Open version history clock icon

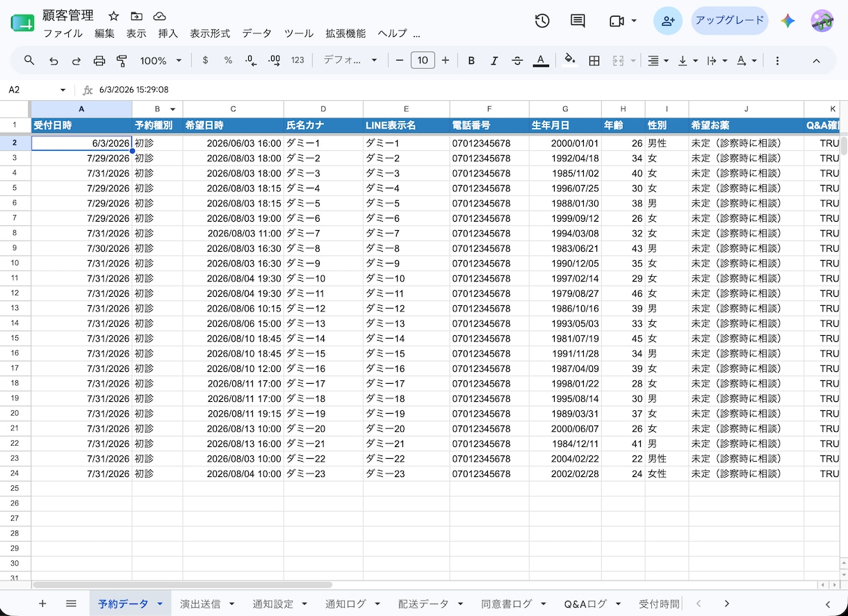click(542, 21)
